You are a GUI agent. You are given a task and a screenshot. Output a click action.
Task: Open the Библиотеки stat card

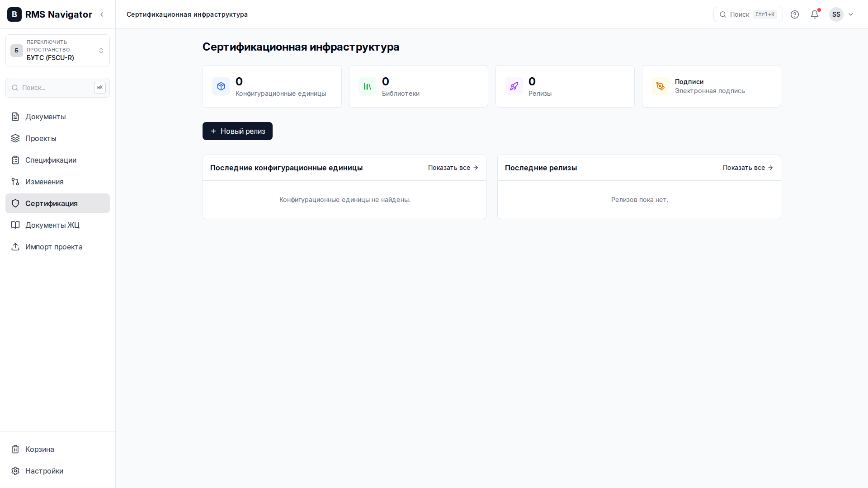click(x=419, y=86)
